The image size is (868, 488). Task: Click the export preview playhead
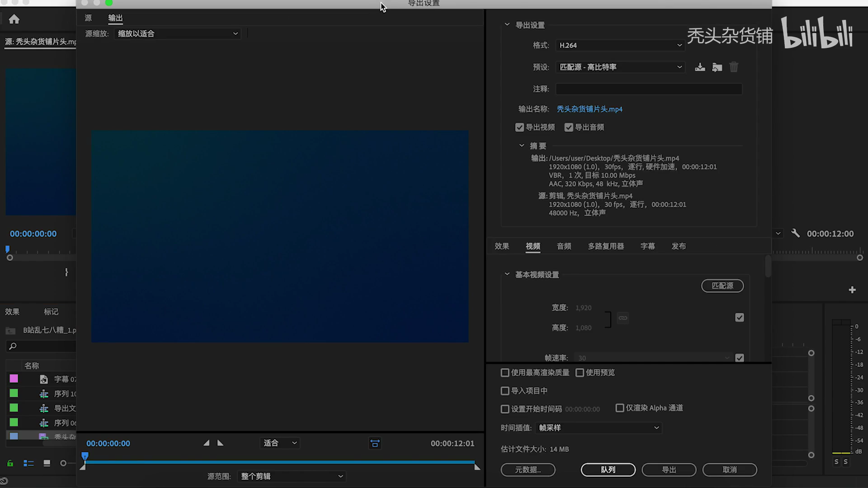click(x=85, y=456)
